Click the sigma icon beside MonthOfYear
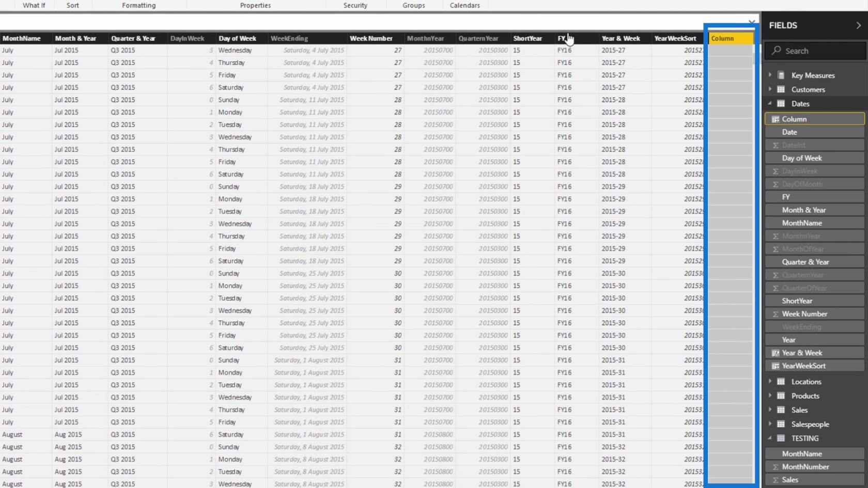This screenshot has height=488, width=868. point(776,249)
